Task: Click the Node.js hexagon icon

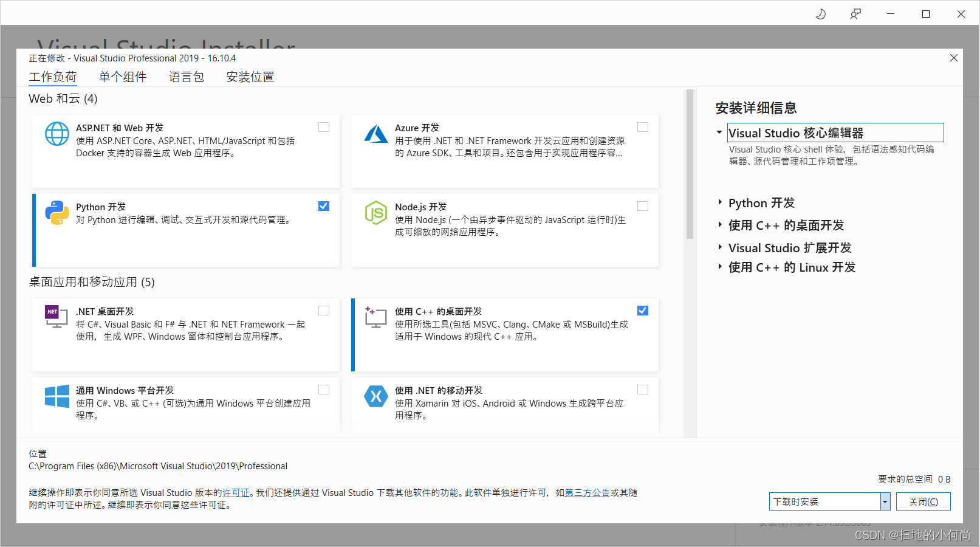Action: (x=376, y=213)
